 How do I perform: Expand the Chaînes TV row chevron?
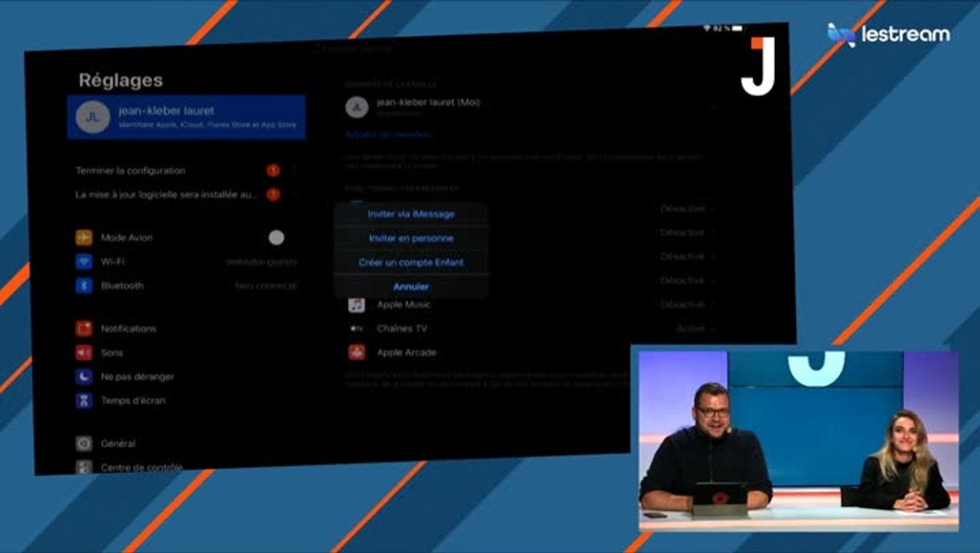coord(713,329)
